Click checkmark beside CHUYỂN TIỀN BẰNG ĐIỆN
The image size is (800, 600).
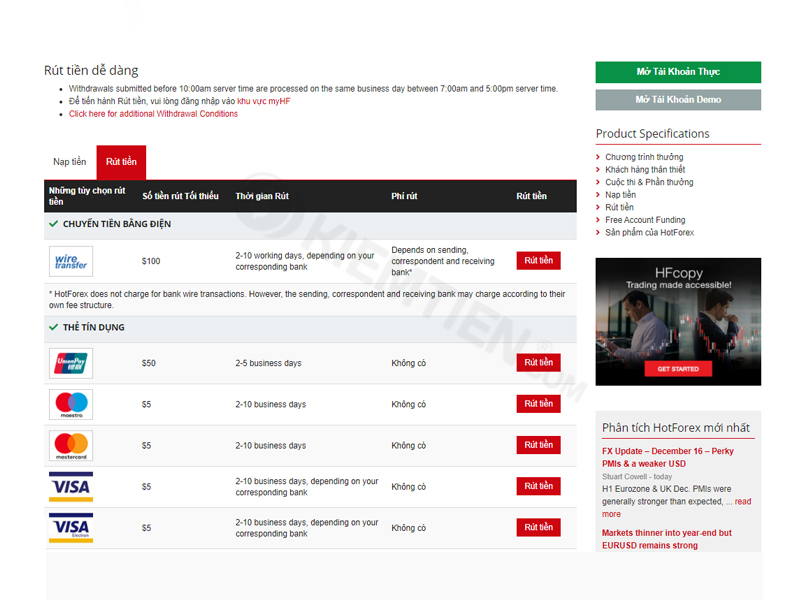[53, 224]
